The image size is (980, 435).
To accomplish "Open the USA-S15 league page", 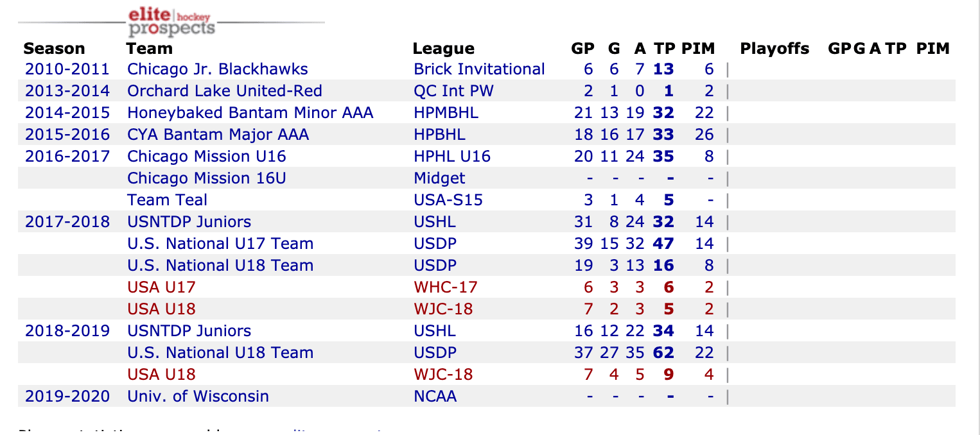I will pos(448,200).
